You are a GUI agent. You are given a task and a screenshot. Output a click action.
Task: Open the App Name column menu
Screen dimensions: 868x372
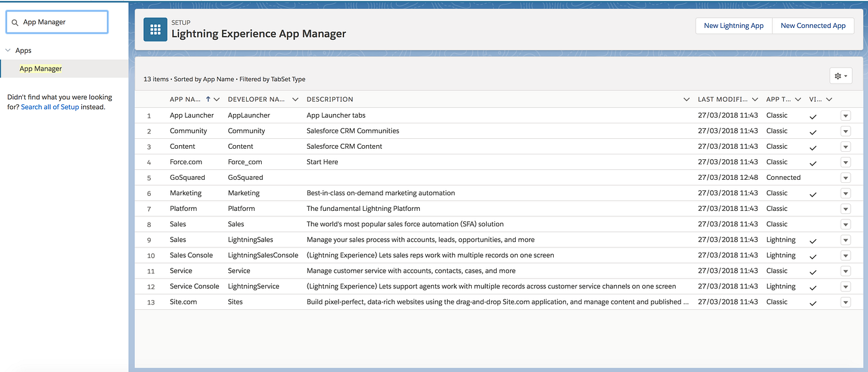pos(216,99)
